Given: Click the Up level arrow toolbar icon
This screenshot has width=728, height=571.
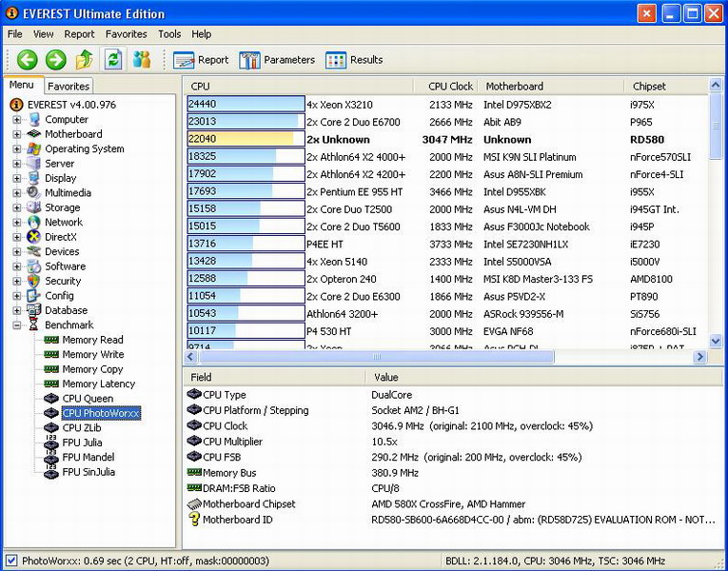Looking at the screenshot, I should [85, 60].
